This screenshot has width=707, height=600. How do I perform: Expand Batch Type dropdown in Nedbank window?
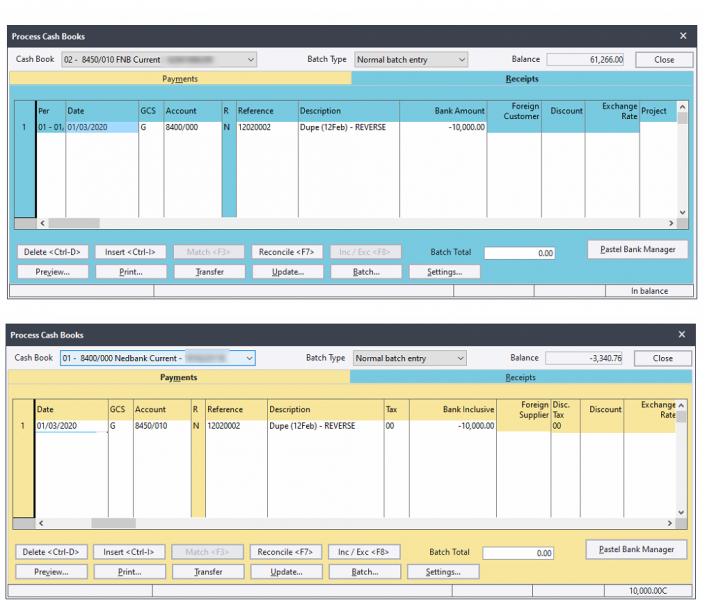click(461, 358)
